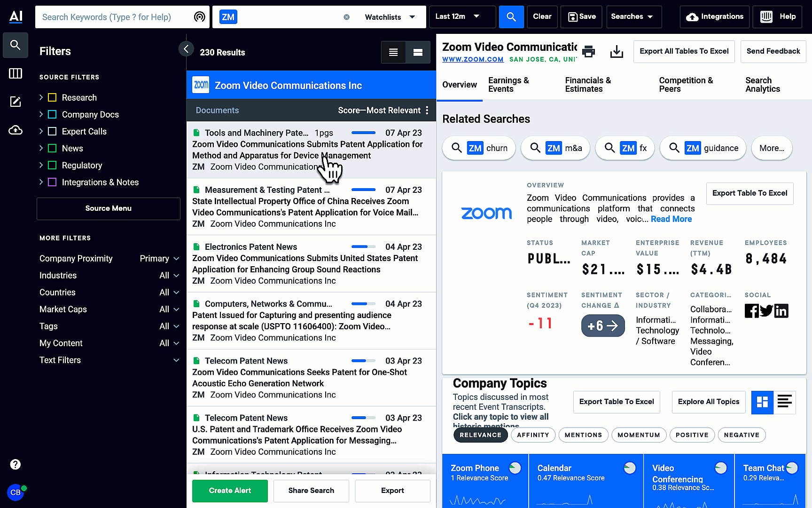Check the Integrations & Notes filter
Image resolution: width=812 pixels, height=508 pixels.
click(x=52, y=182)
